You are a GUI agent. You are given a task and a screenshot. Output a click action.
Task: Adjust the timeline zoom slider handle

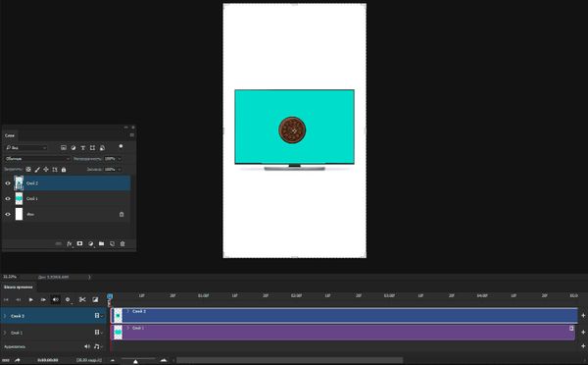pos(135,361)
